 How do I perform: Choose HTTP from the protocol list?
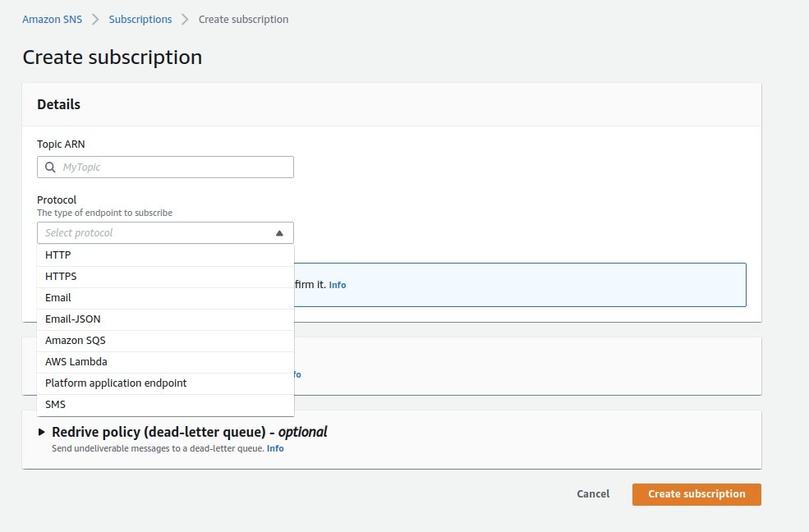point(165,255)
